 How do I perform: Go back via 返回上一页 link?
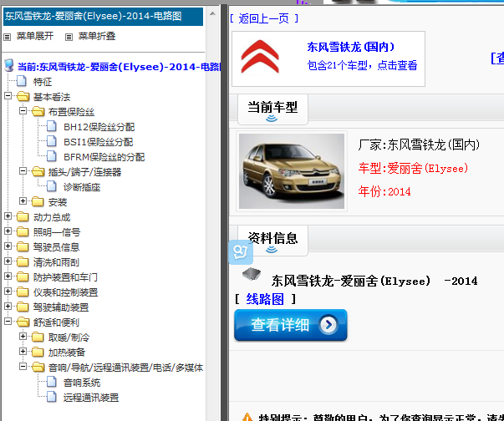[264, 18]
